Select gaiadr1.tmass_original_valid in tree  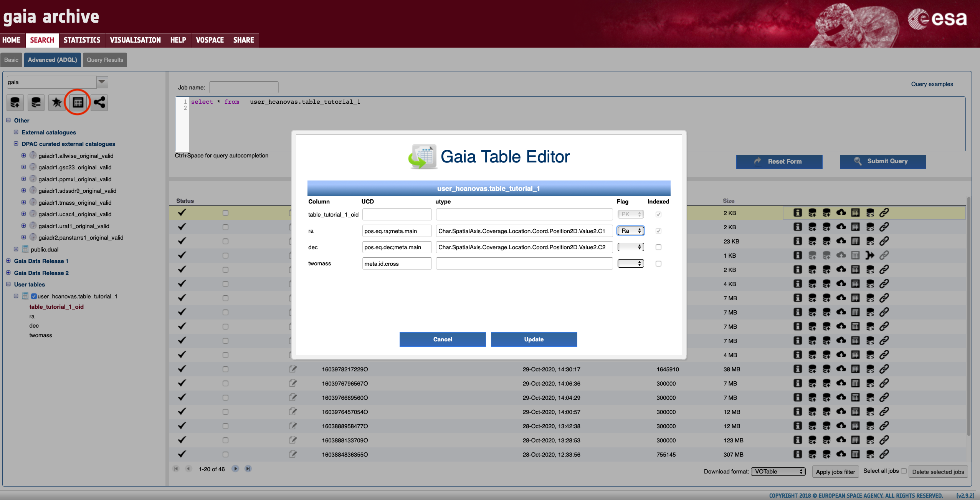pos(75,202)
